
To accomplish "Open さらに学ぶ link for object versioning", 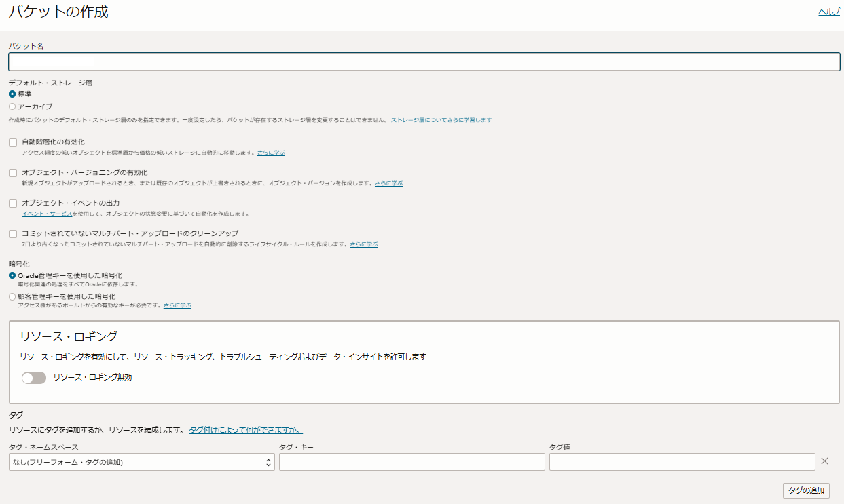I will 388,183.
